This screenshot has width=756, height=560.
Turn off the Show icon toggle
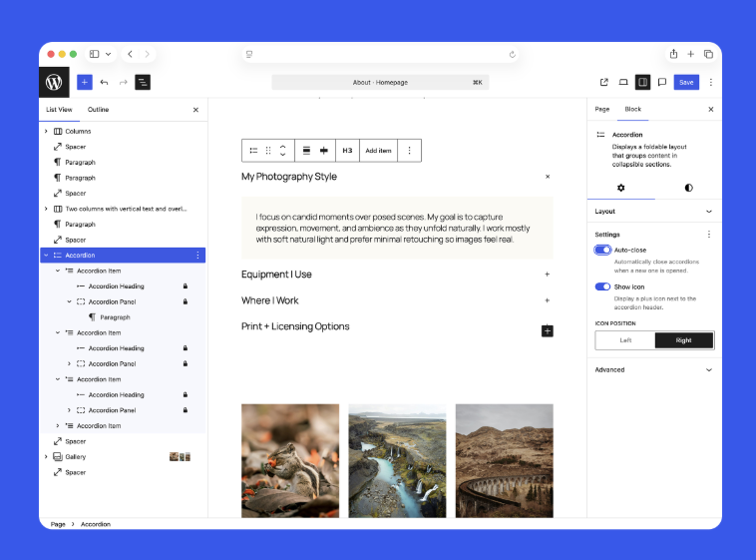[602, 286]
